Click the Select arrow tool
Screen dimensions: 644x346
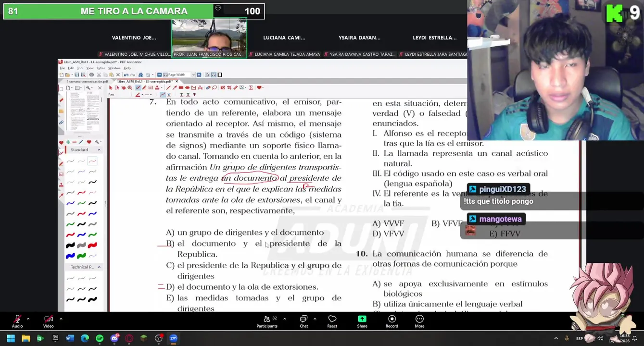tap(111, 87)
